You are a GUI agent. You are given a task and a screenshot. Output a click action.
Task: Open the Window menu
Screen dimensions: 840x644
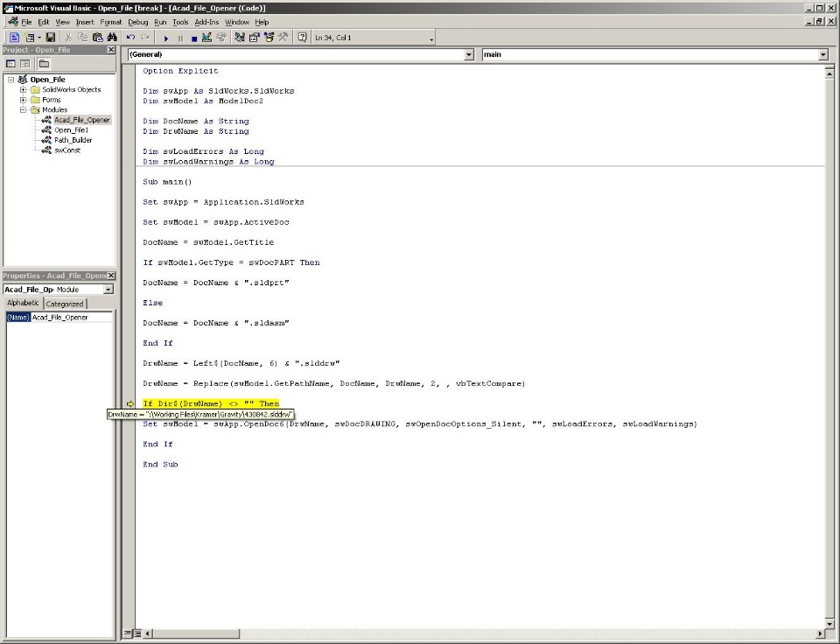(237, 22)
